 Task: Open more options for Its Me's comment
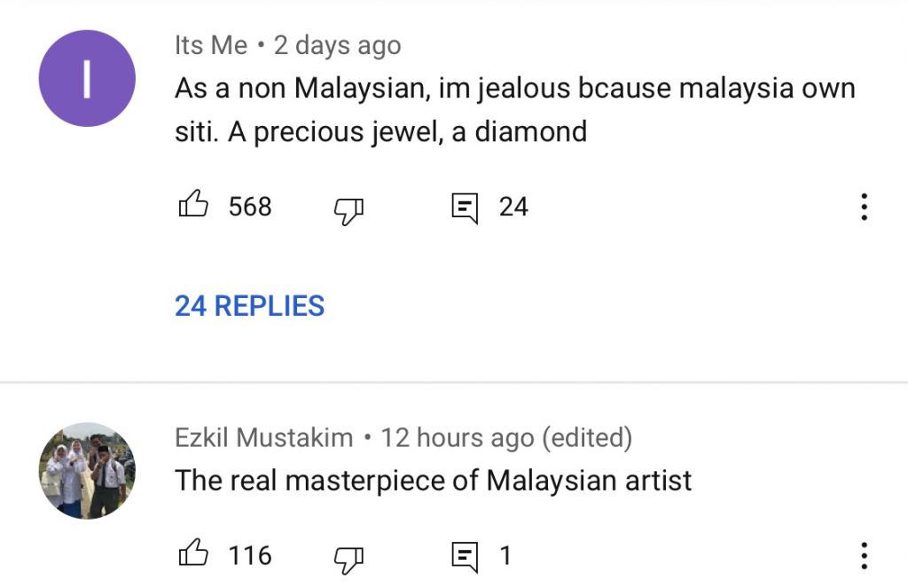click(x=864, y=207)
